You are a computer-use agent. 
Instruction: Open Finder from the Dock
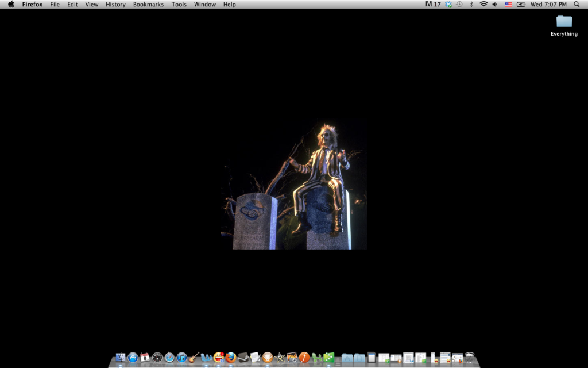pyautogui.click(x=121, y=357)
